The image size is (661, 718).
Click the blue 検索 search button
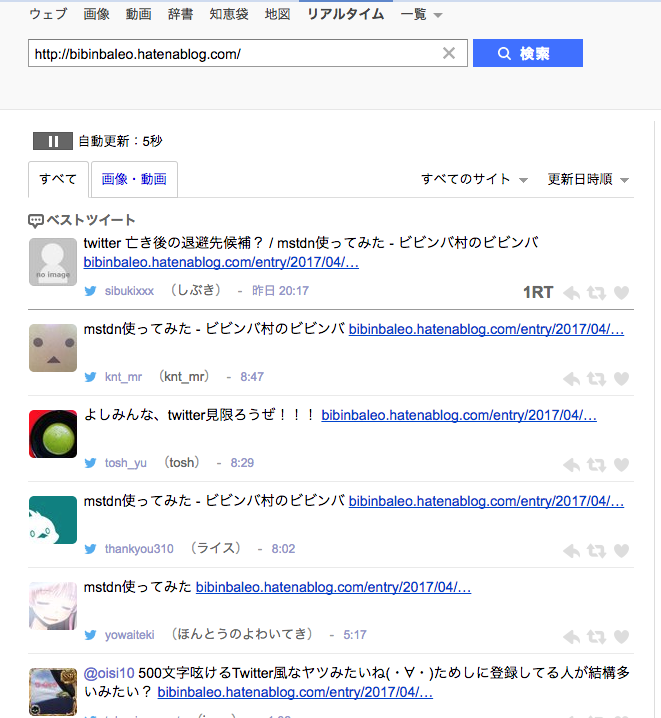coord(528,53)
